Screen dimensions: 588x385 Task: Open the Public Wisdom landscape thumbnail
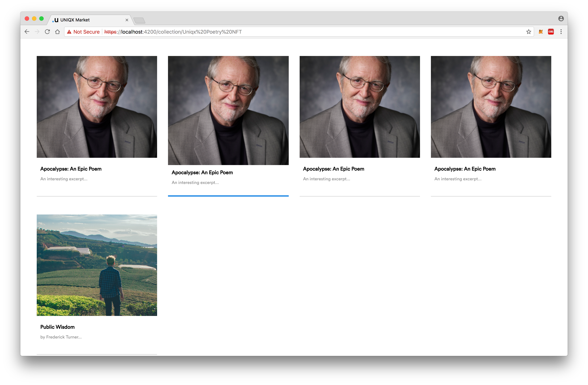point(97,265)
